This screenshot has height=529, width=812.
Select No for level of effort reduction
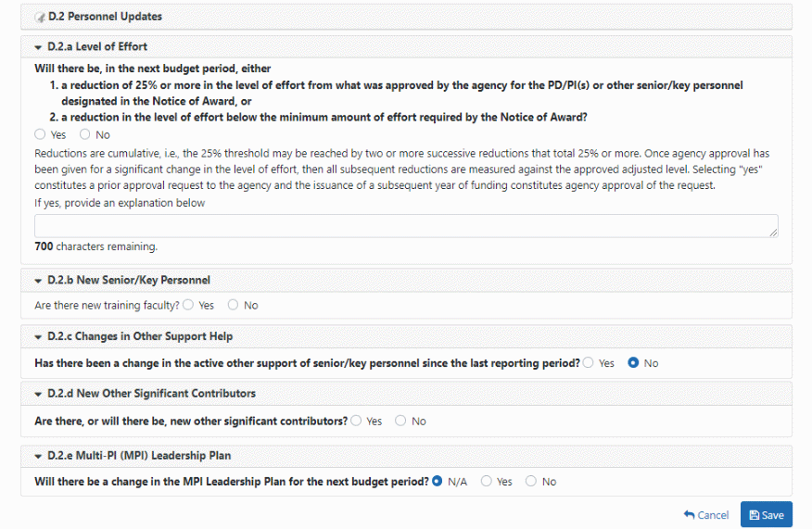[85, 134]
